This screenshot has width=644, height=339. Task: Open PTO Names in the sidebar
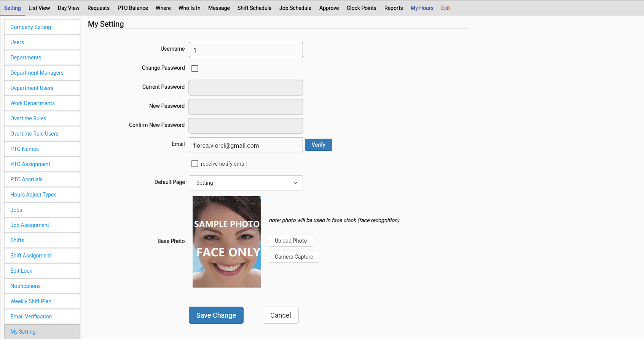[x=42, y=149]
